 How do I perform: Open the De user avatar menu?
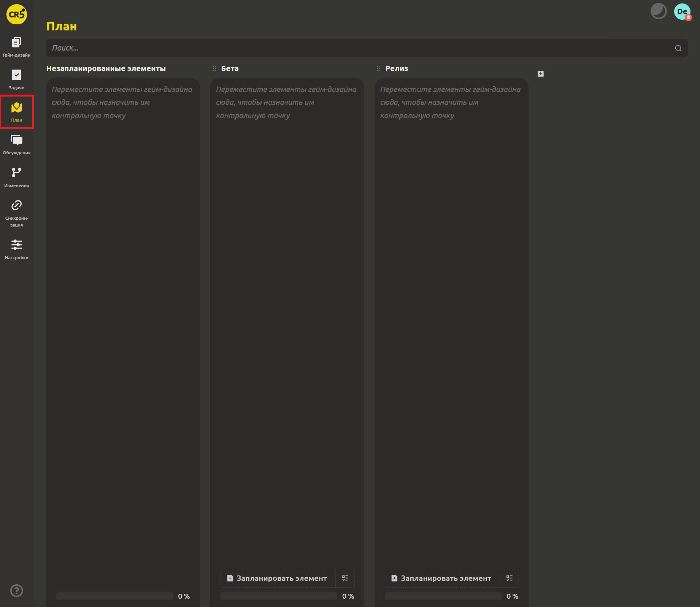pos(682,11)
